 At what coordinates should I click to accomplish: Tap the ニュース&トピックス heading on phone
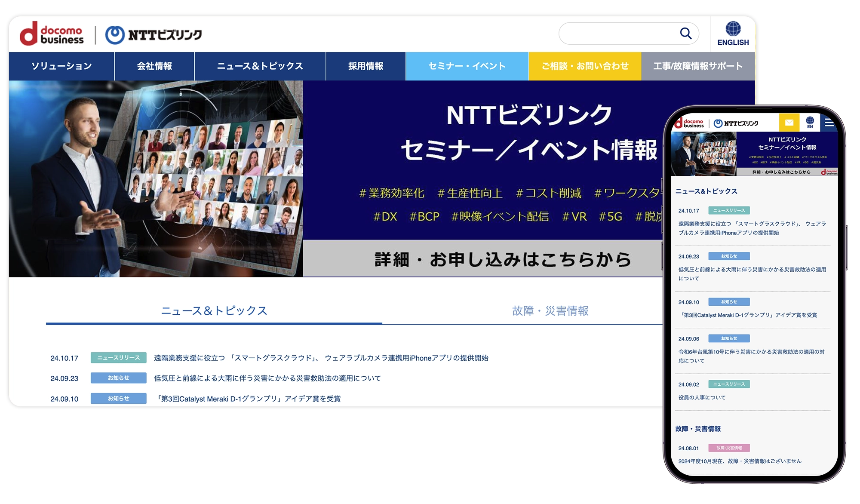tap(706, 191)
